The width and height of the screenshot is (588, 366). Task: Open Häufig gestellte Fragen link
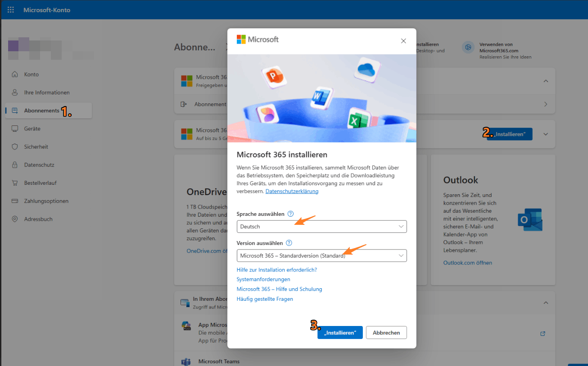pos(265,299)
